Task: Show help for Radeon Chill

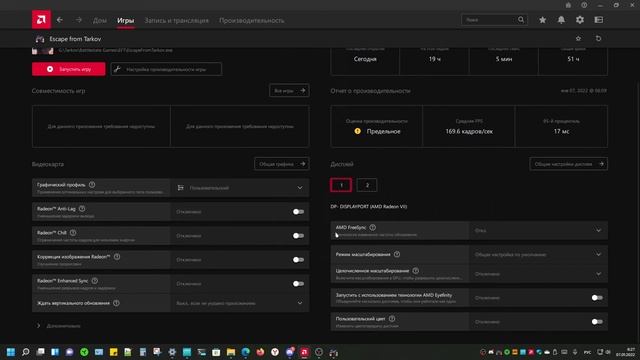Action: coord(73,233)
